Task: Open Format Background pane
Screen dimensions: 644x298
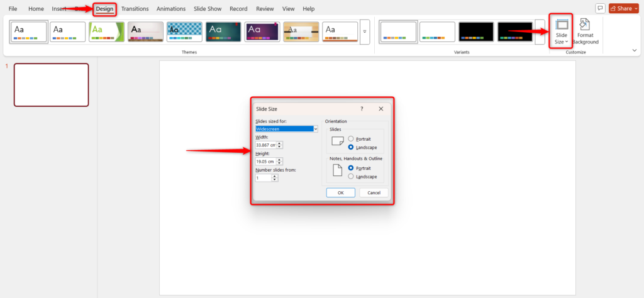Action: tap(586, 32)
